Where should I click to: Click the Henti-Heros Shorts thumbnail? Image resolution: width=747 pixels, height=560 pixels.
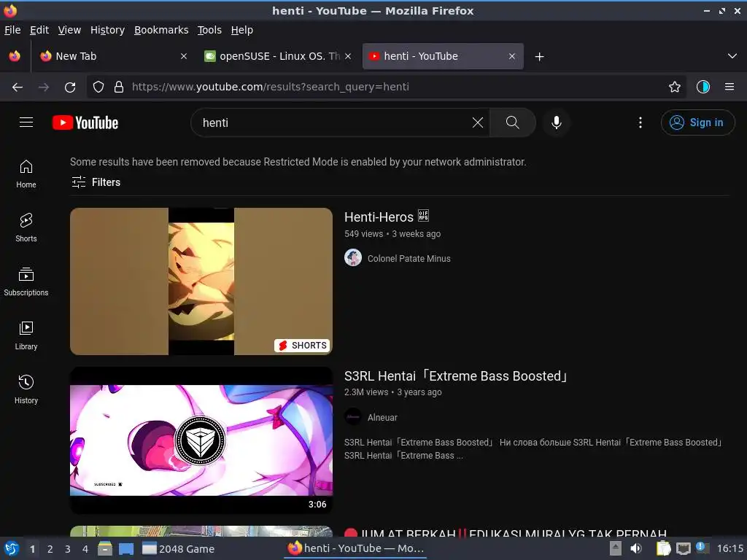coord(201,281)
